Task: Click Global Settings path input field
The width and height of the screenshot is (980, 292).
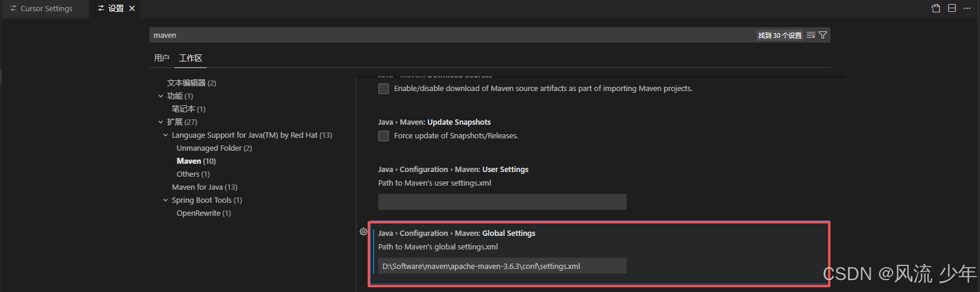Action: click(502, 265)
